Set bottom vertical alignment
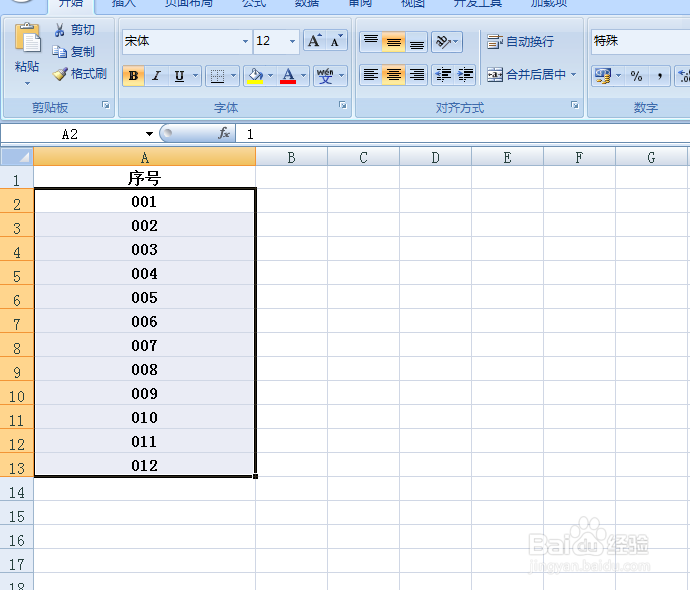Image resolution: width=690 pixels, height=590 pixels. 416,42
